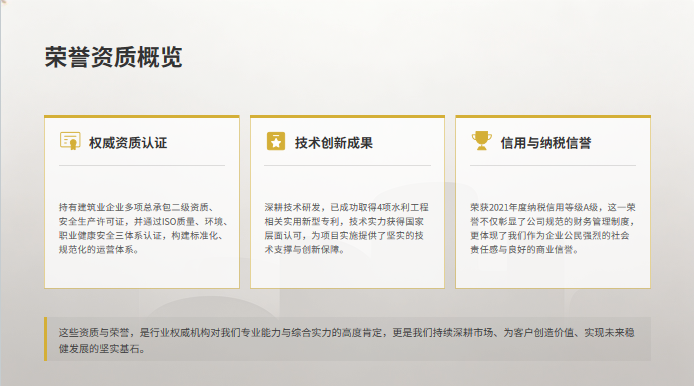Screen dimensions: 694x386
Task: Click the paragraph starting 持有建筑业企业多项总承包
Action: click(x=143, y=228)
